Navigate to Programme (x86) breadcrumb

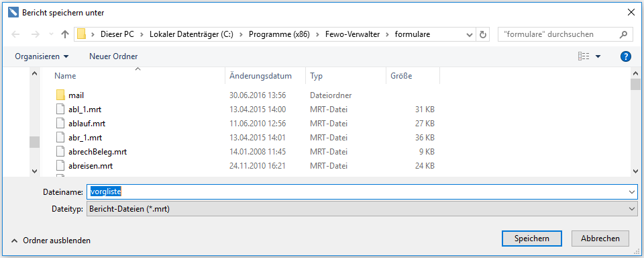(279, 34)
